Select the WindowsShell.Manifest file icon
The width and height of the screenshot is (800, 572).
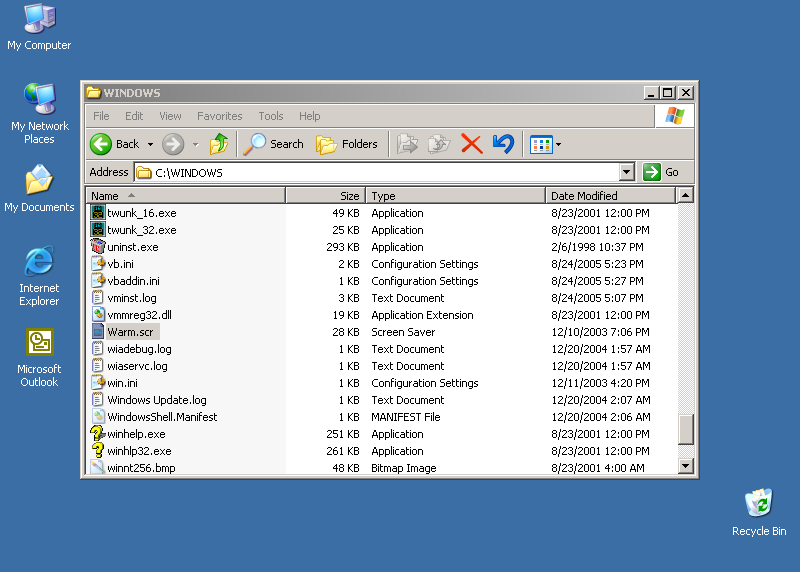coord(97,417)
